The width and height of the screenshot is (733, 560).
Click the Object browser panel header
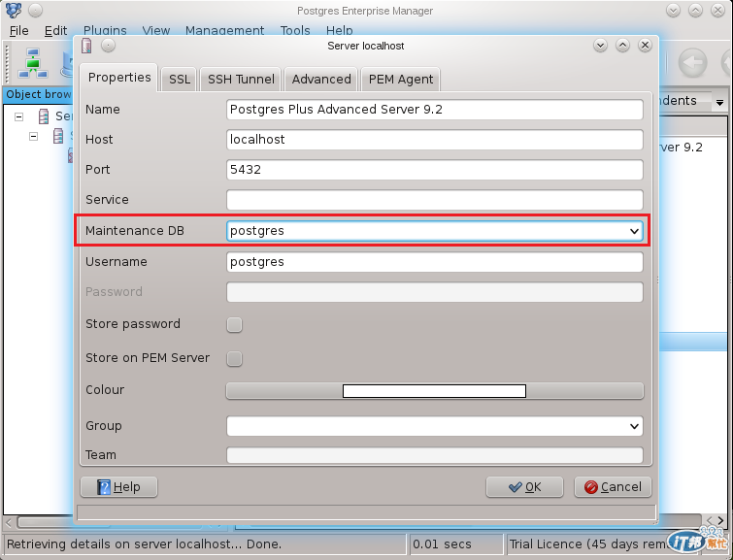[38, 94]
